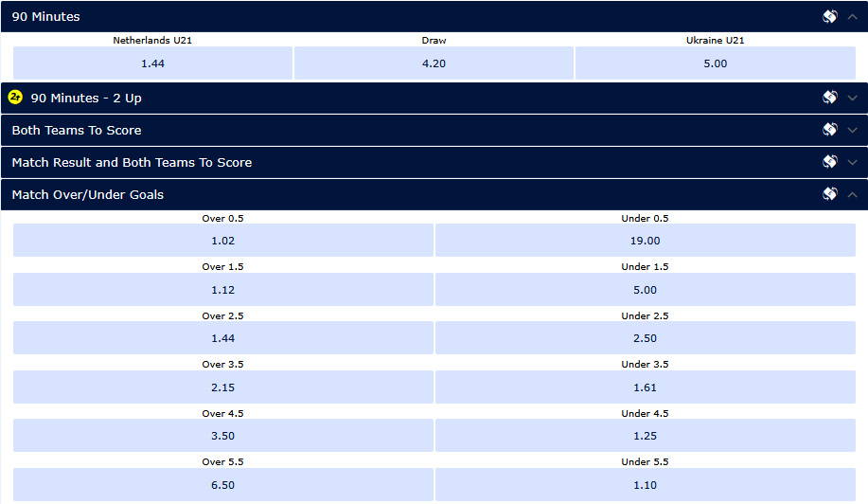Select the Draw odds 4.20
868x504 pixels.
[434, 63]
